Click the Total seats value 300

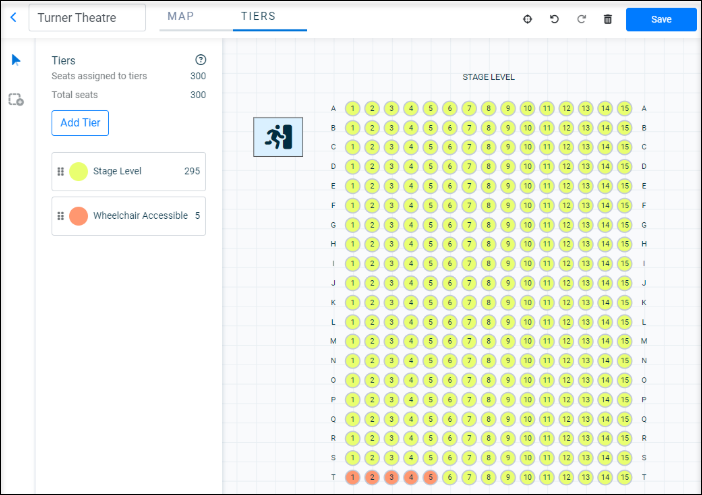coord(198,95)
